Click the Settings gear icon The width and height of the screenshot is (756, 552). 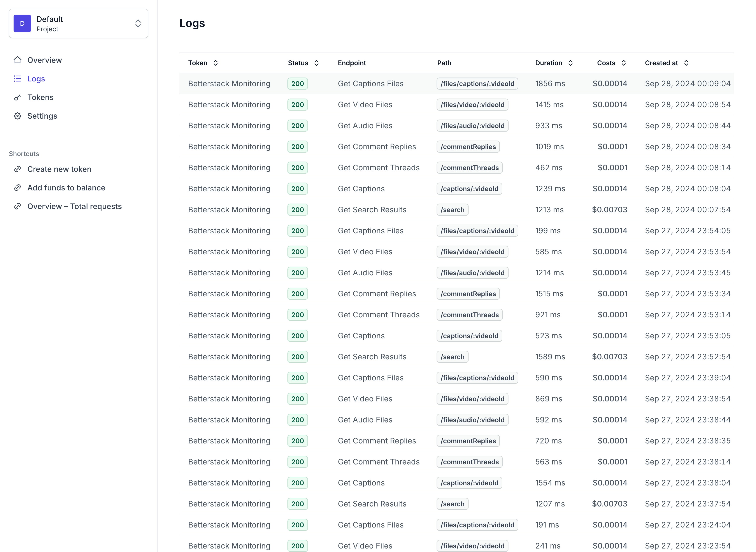(x=18, y=116)
